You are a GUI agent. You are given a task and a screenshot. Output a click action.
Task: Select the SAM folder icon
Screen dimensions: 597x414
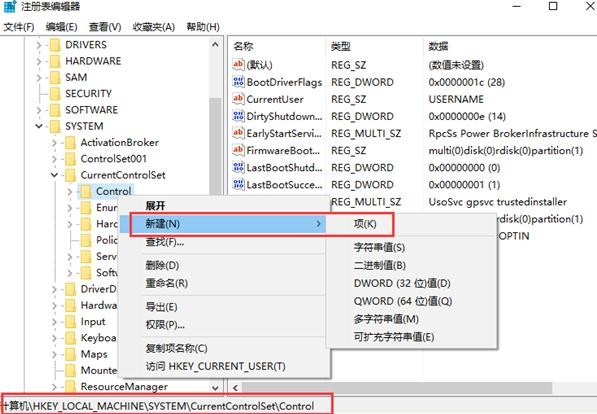click(55, 77)
